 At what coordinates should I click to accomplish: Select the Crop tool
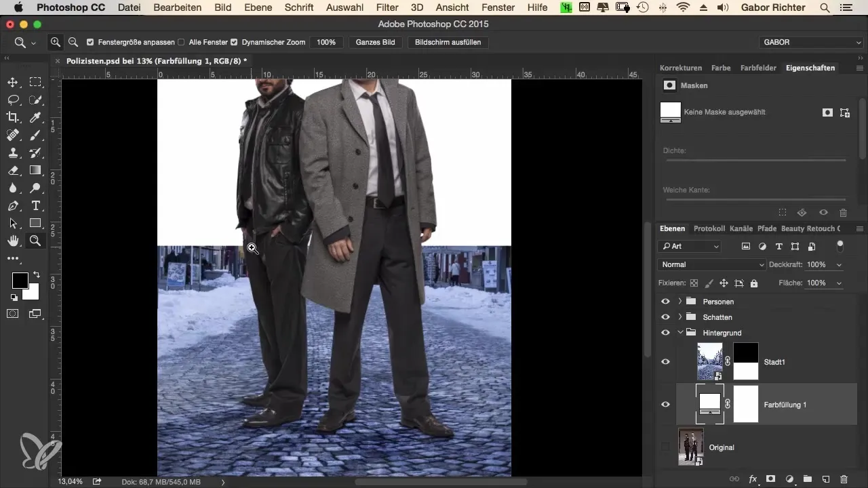click(13, 117)
